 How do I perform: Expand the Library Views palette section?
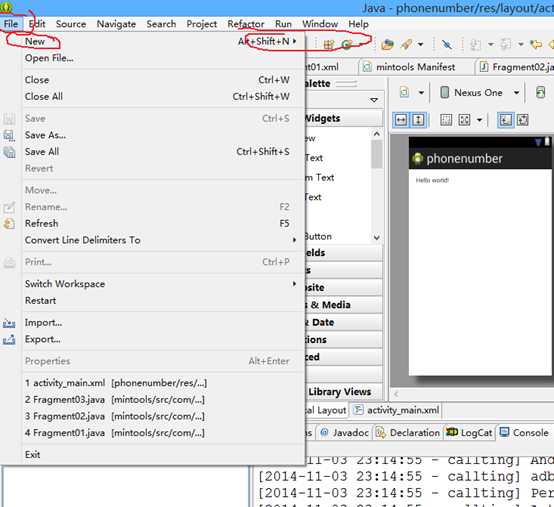click(x=344, y=392)
